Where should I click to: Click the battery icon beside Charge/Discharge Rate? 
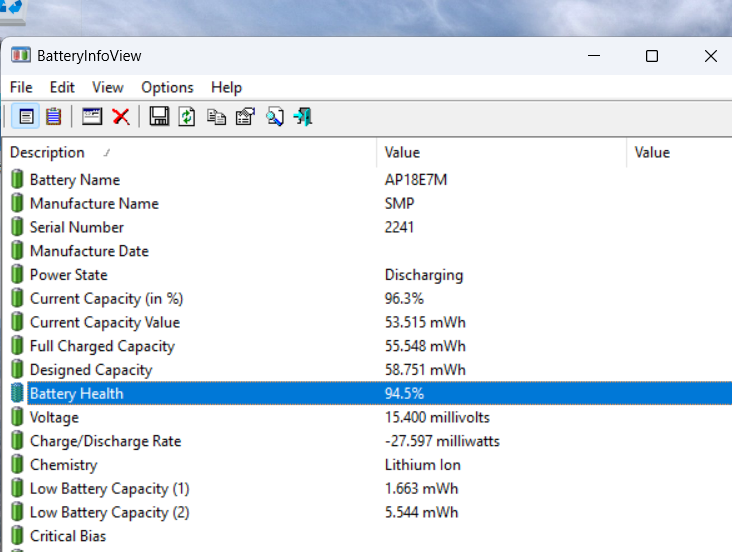pyautogui.click(x=17, y=441)
